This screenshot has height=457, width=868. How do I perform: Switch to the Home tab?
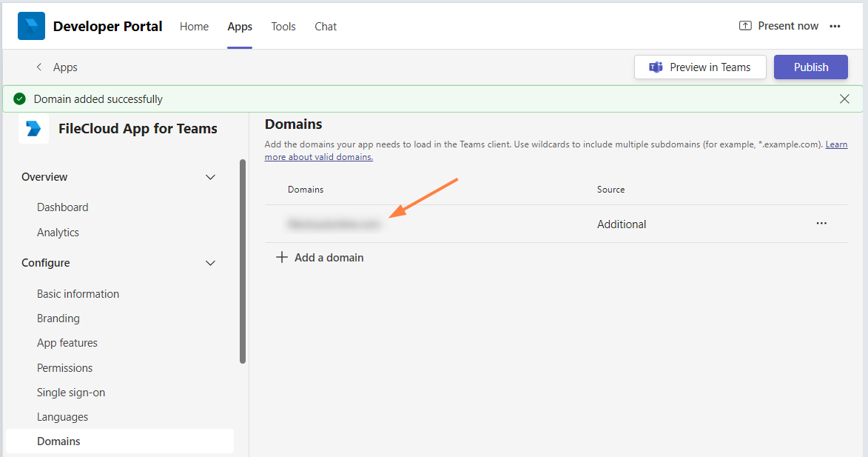click(x=194, y=27)
